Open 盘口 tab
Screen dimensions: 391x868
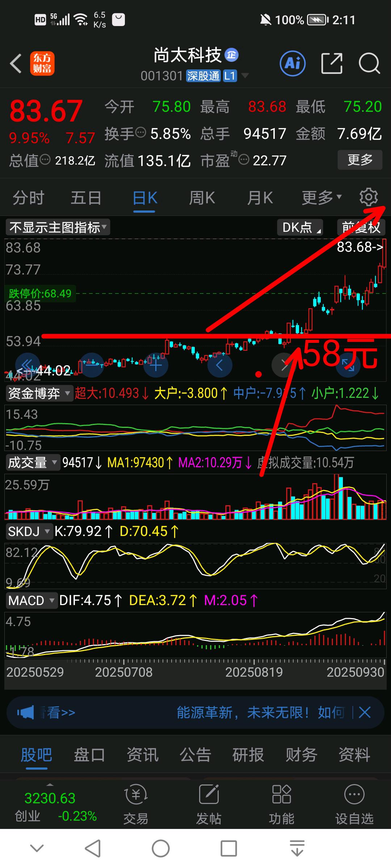coord(89,755)
